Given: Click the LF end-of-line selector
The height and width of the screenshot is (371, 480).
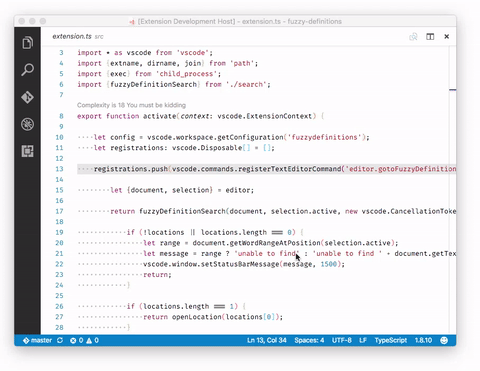Looking at the screenshot, I should (x=363, y=340).
